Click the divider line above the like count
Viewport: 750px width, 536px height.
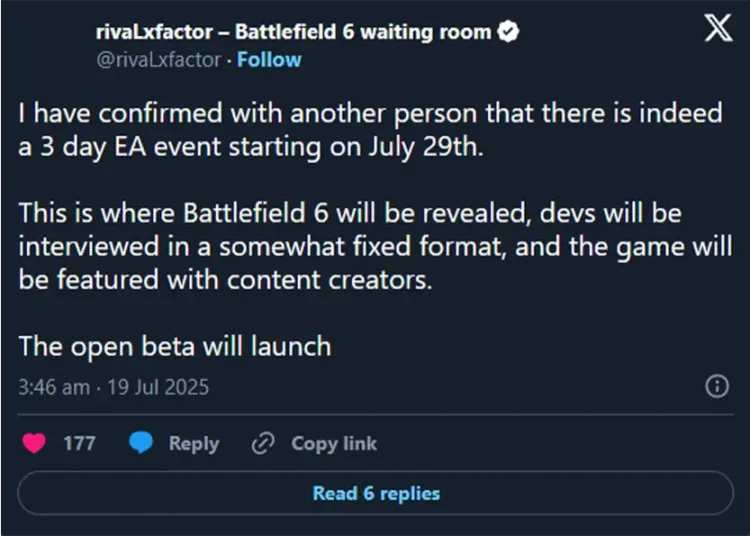[375, 415]
